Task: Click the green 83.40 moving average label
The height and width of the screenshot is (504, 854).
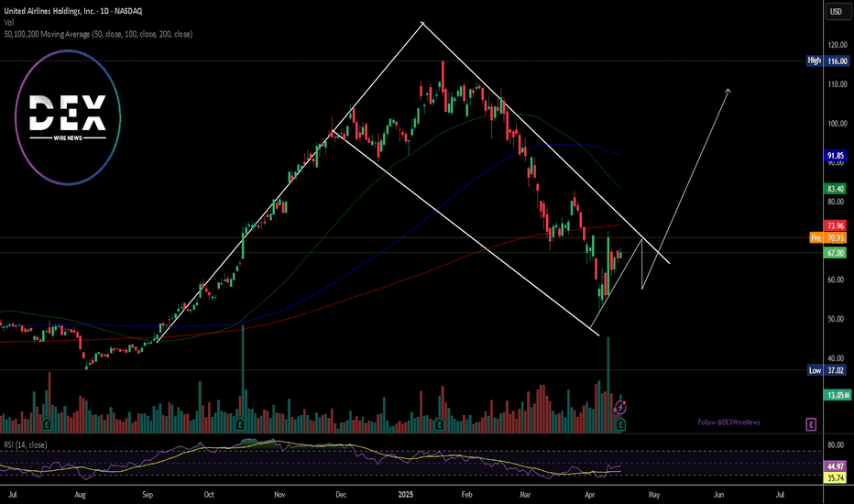Action: point(836,189)
